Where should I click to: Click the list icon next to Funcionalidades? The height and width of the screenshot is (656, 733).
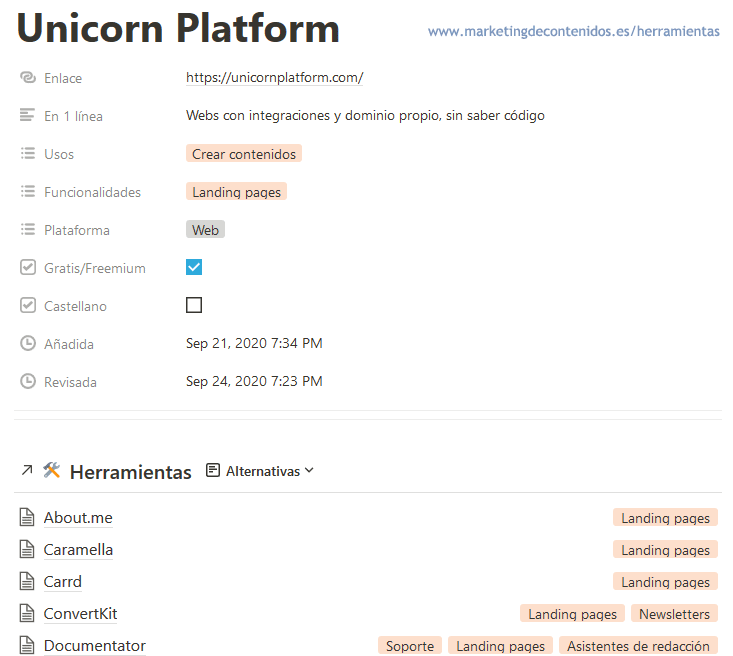[x=28, y=191]
